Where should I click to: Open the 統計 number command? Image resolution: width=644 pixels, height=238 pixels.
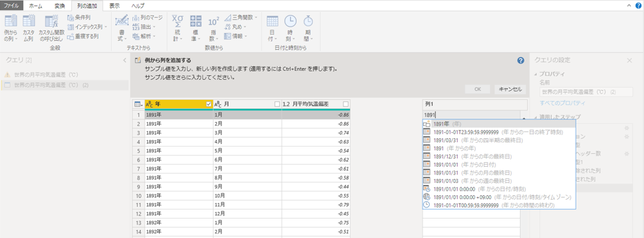point(177,27)
